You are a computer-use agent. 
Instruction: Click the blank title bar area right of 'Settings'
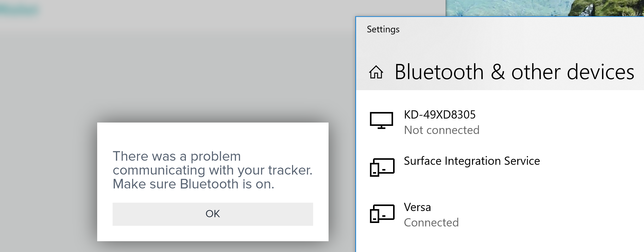point(514,29)
